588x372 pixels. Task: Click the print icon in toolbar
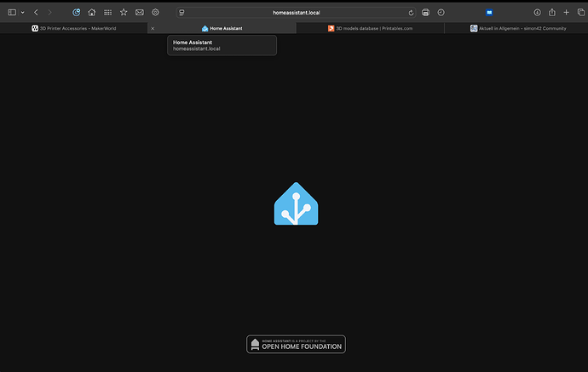[x=425, y=13]
